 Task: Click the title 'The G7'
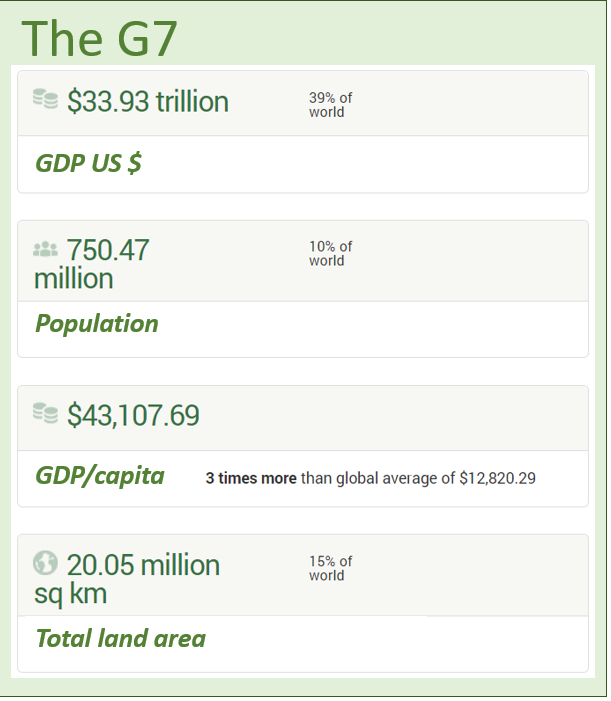[x=100, y=38]
